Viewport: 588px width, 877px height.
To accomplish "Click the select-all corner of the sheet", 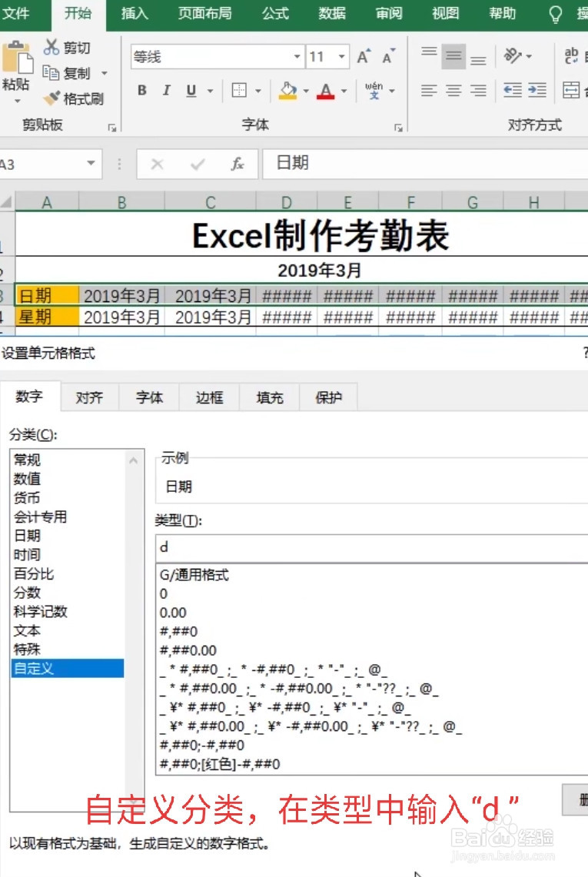I will 7,202.
